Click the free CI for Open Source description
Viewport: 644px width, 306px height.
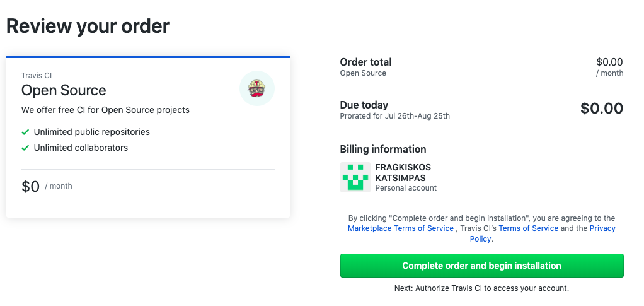106,110
